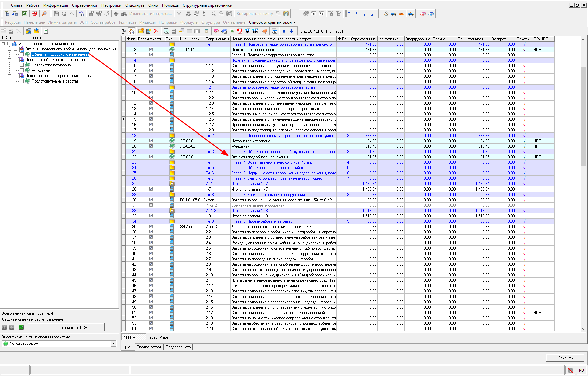Click the magnifier search icon
Viewport: 588px width, 376px height.
click(x=44, y=14)
